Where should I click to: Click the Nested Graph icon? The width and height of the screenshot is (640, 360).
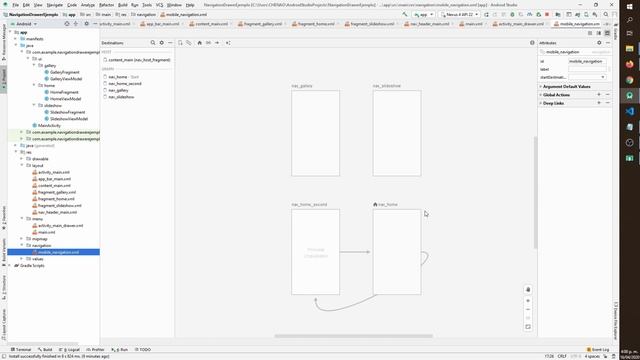(x=189, y=43)
